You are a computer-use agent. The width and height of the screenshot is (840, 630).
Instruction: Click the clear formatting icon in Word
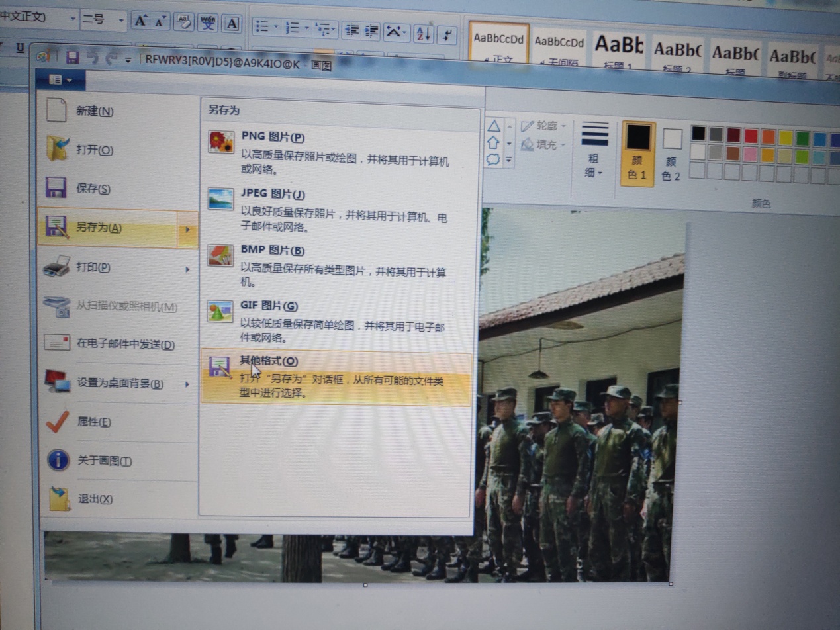click(183, 22)
